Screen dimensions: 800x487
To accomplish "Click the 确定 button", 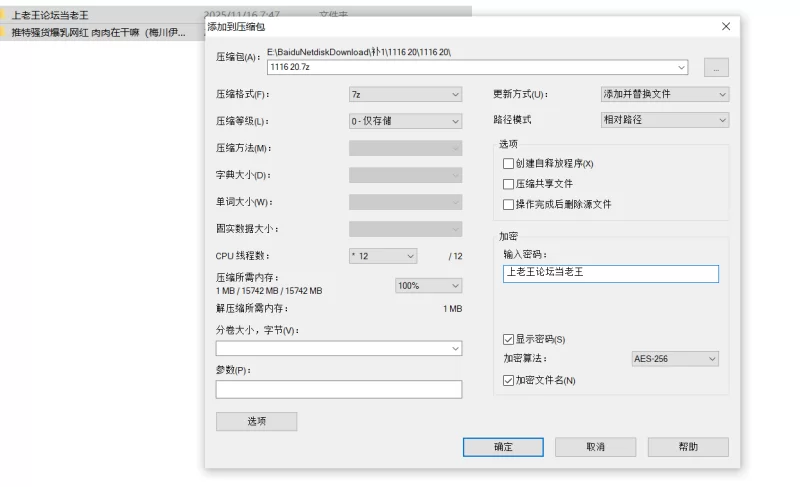I will 503,447.
